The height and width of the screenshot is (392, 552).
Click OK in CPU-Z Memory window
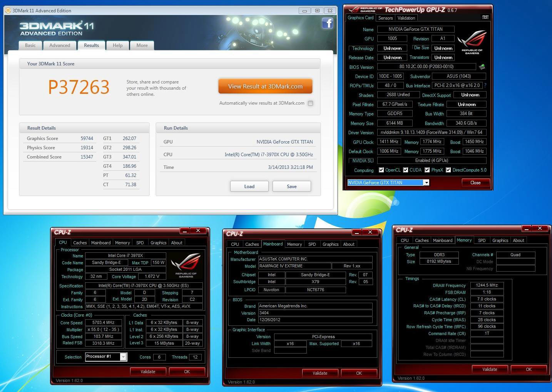point(529,369)
